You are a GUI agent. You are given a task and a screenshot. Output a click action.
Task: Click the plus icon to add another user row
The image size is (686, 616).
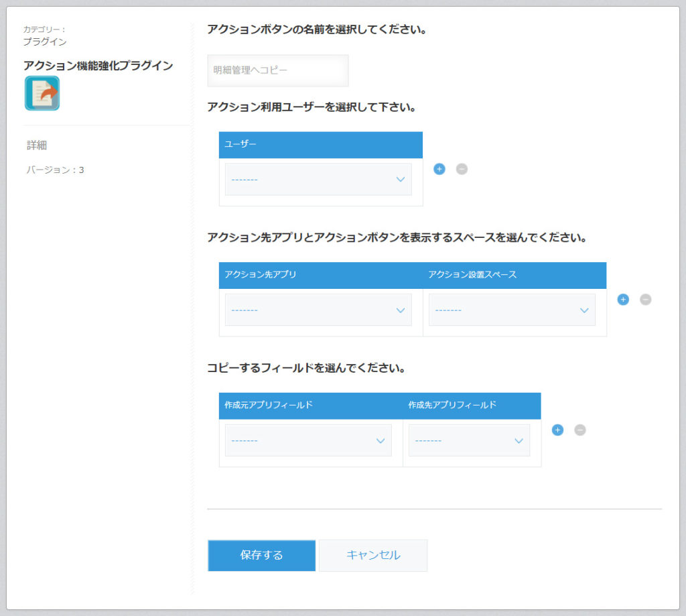[439, 169]
